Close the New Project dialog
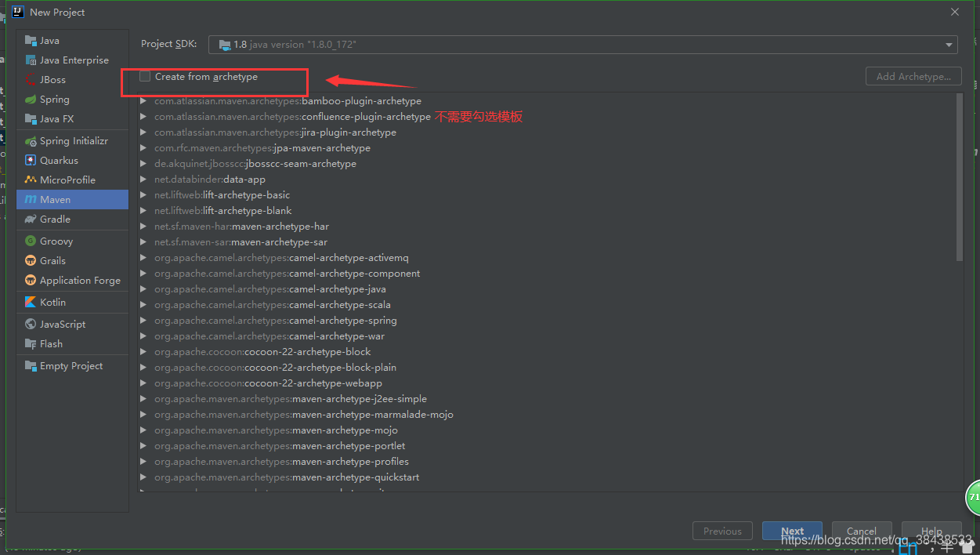980x555 pixels. click(x=955, y=12)
